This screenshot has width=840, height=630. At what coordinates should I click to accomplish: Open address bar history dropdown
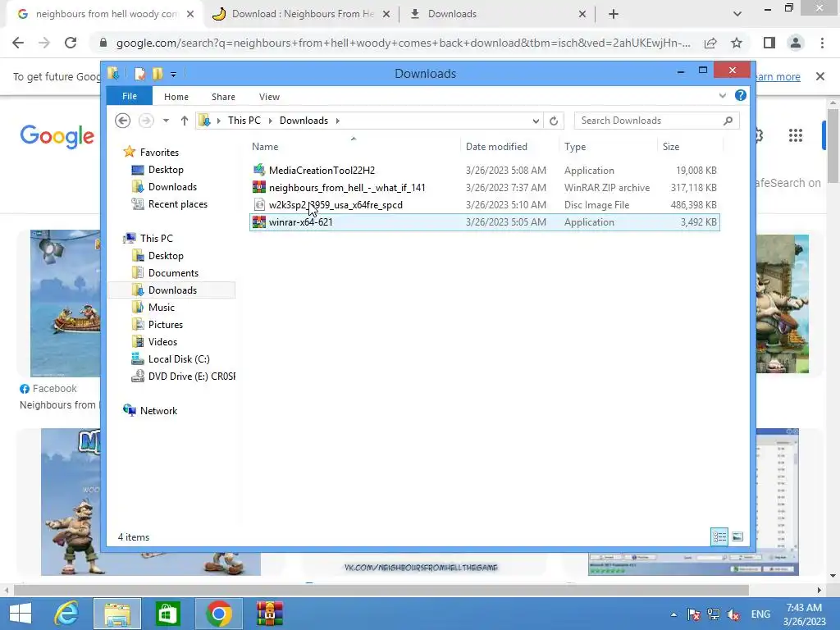tap(536, 121)
